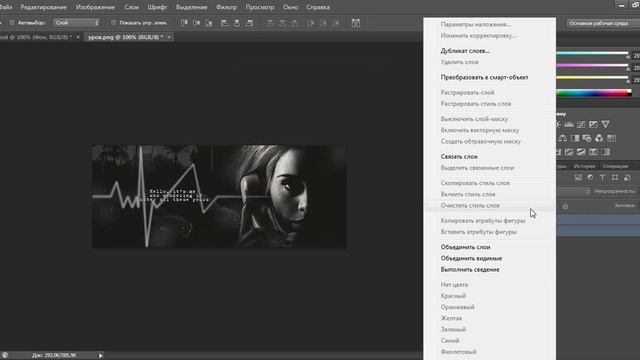
Task: Filter layers by smart objects
Action: coord(627,178)
